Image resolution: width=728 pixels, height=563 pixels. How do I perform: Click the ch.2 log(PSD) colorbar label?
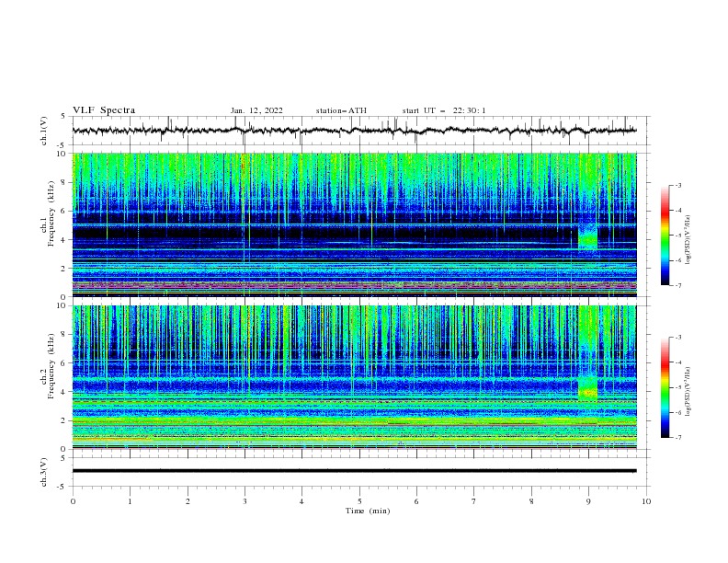click(x=688, y=392)
